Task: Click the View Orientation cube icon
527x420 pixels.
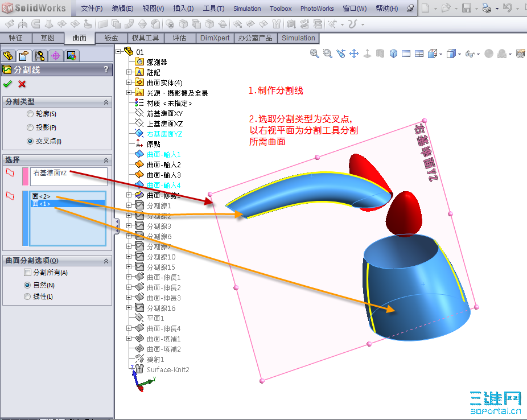Action: [x=433, y=53]
